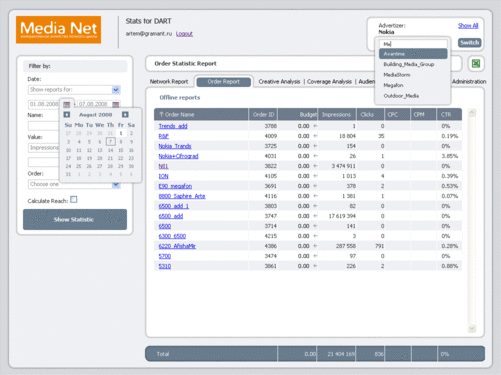Switch to Order Report tab
Screen dimensions: 501x375
tap(224, 82)
